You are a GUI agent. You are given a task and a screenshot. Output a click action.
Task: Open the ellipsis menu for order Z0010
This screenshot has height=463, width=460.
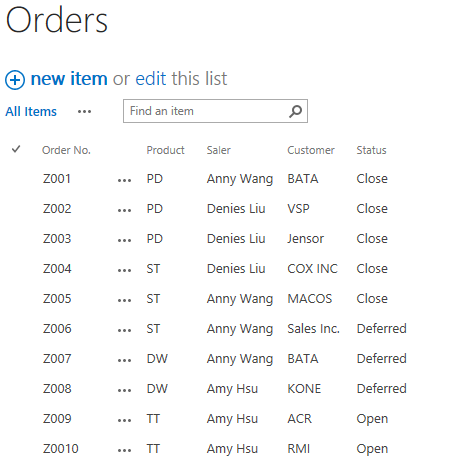pos(124,450)
